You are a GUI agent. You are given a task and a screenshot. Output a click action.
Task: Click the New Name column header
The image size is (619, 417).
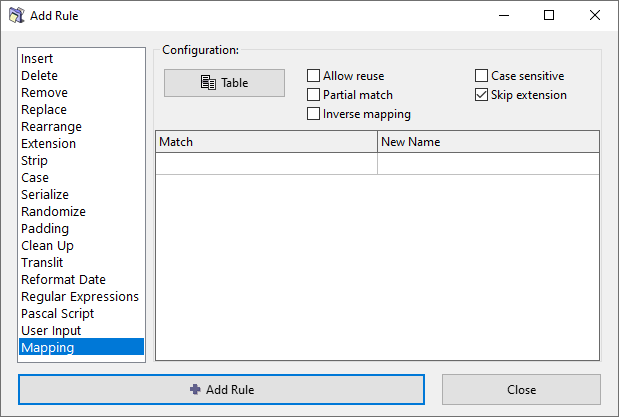[487, 142]
